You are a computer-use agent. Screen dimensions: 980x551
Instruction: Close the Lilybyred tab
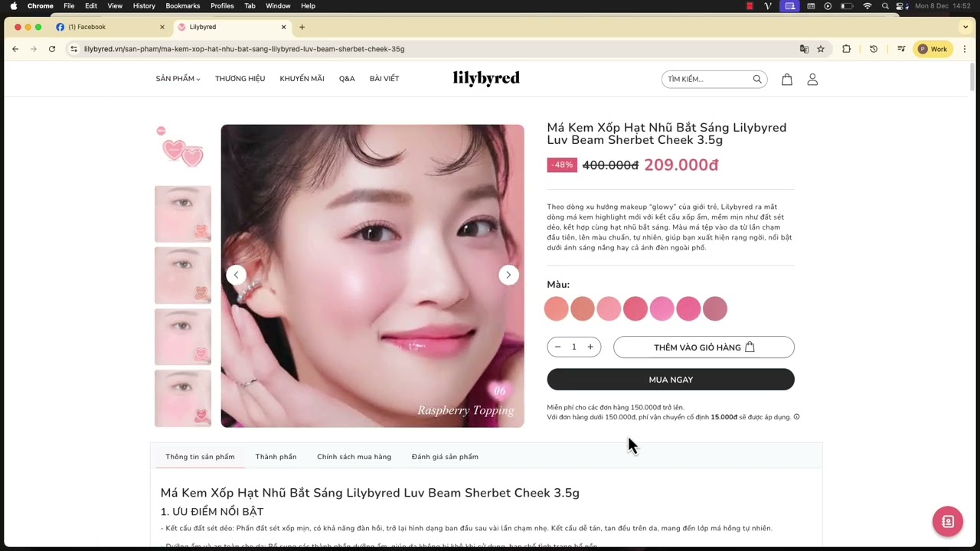pos(283,27)
